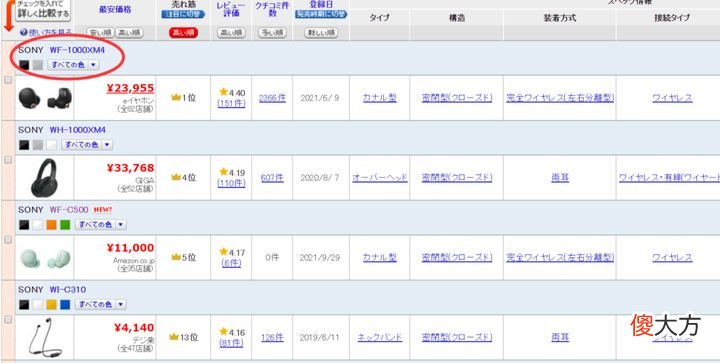Sort クチコミ件数 by 多い順
The width and height of the screenshot is (720, 363).
click(272, 33)
